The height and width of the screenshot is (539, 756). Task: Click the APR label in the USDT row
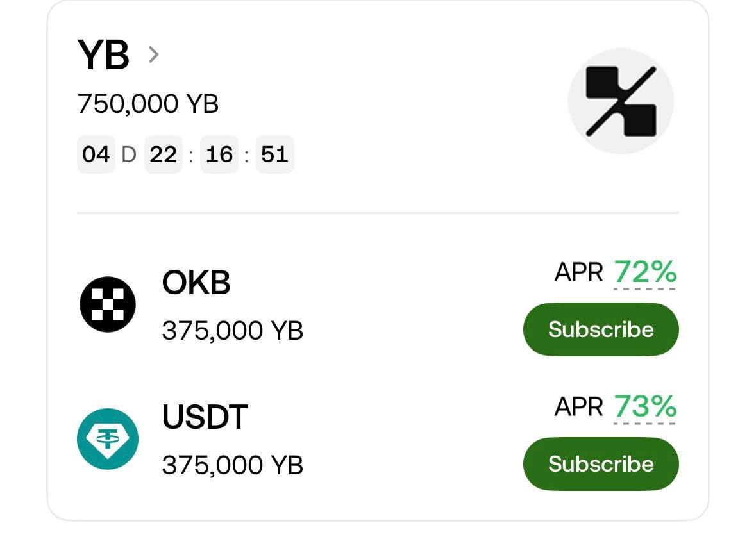tap(578, 407)
